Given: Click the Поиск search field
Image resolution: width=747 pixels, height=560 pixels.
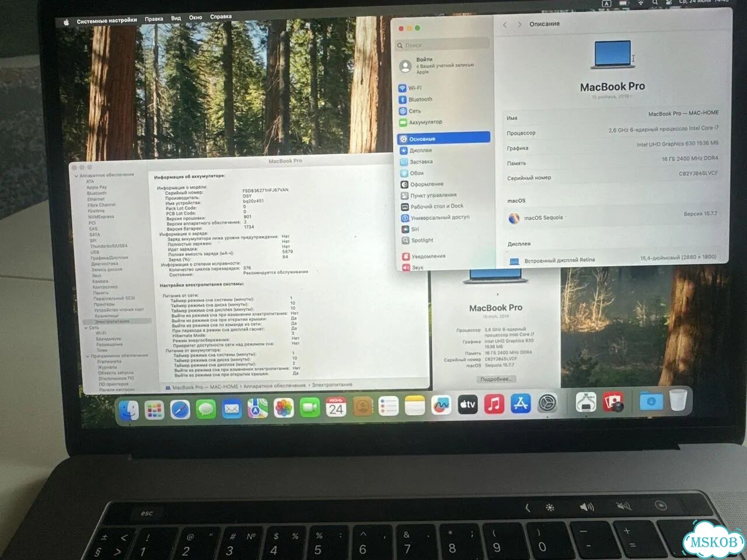Looking at the screenshot, I should pyautogui.click(x=444, y=44).
